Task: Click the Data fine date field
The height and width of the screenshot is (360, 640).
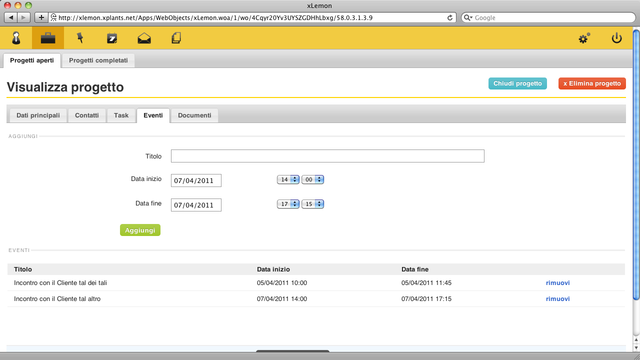Action: (x=196, y=205)
